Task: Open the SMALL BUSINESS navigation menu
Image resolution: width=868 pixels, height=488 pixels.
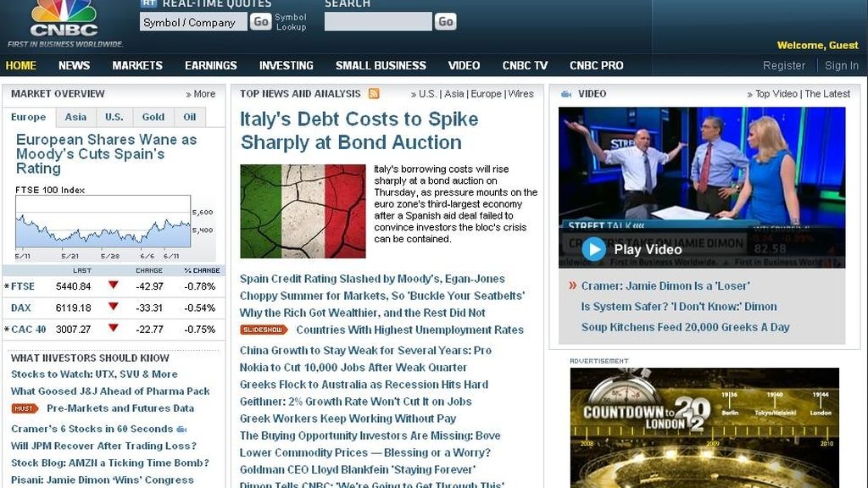Action: [381, 65]
